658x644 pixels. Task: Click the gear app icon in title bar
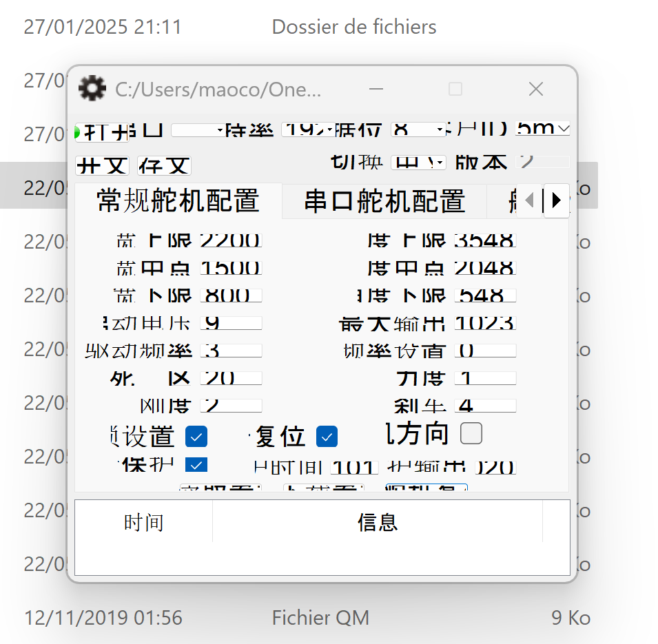pos(92,89)
